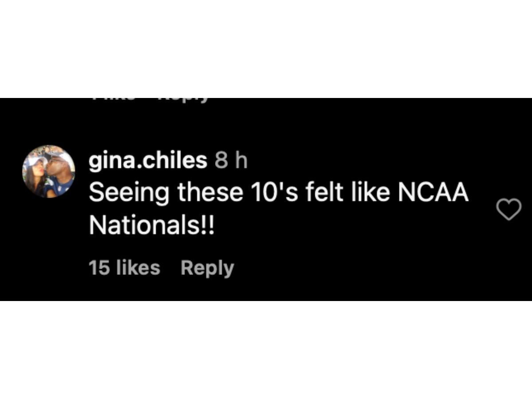
Task: Click the white area above the comments
Action: tap(266, 49)
